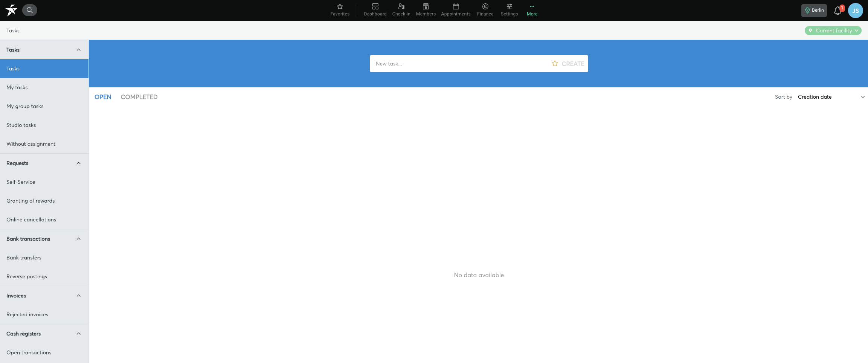The width and height of the screenshot is (868, 363).
Task: Collapse the Tasks sidebar section
Action: click(78, 50)
